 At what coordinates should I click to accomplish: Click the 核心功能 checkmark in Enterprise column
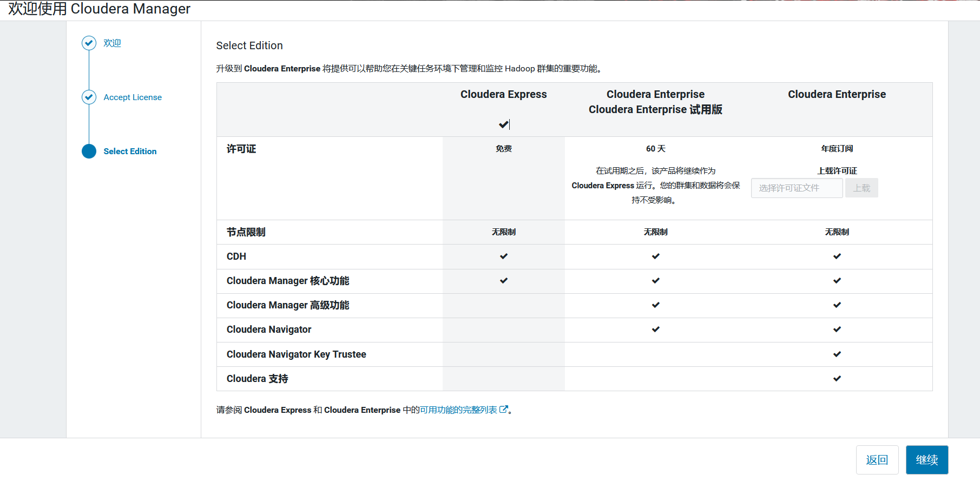coord(837,281)
